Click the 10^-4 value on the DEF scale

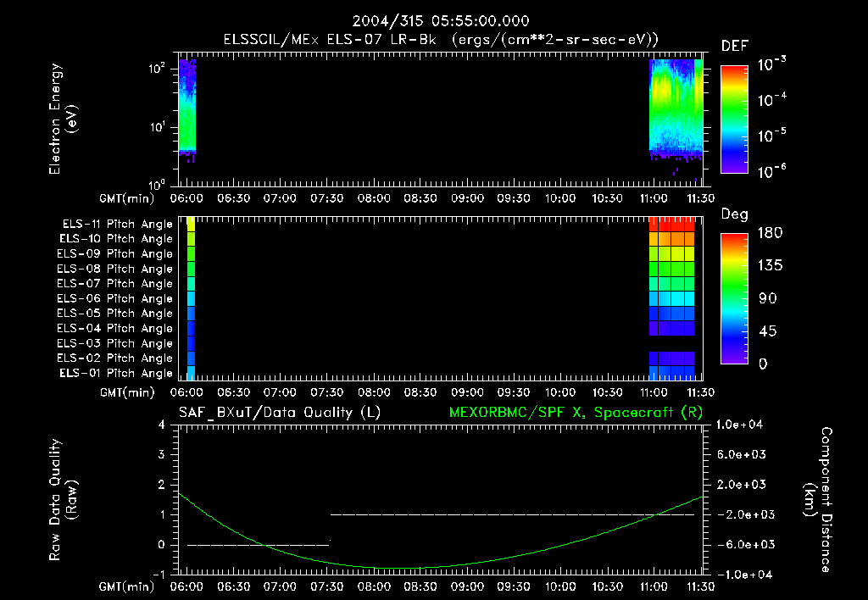pos(771,100)
